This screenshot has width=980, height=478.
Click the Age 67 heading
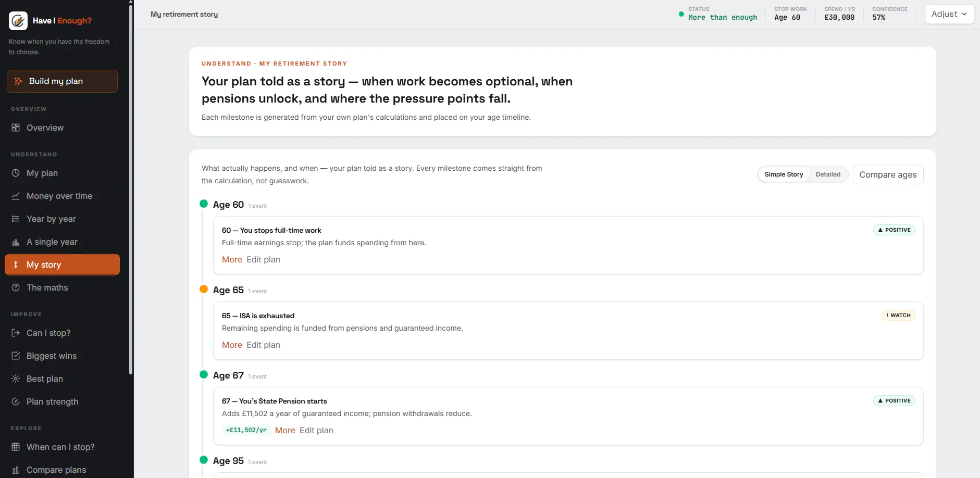(228, 375)
